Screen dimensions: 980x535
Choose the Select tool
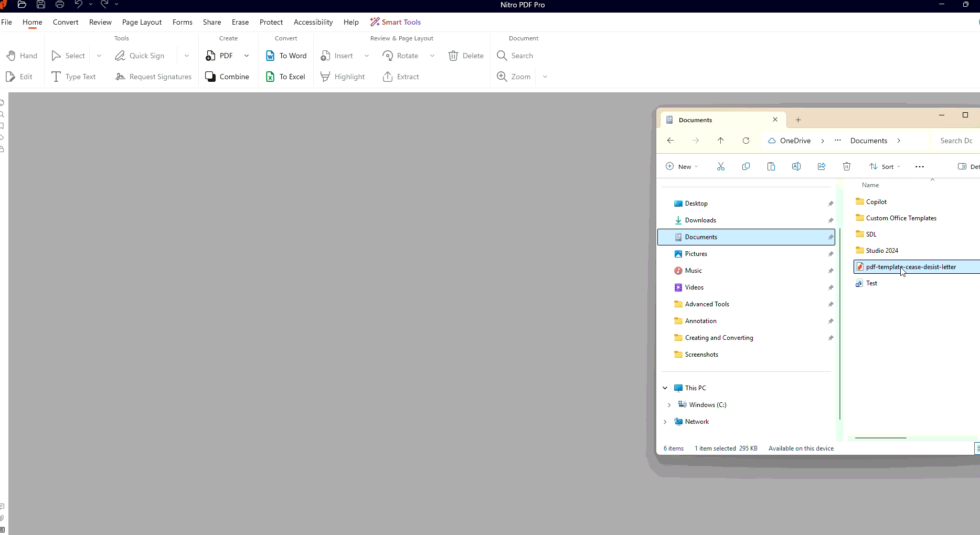pos(68,56)
